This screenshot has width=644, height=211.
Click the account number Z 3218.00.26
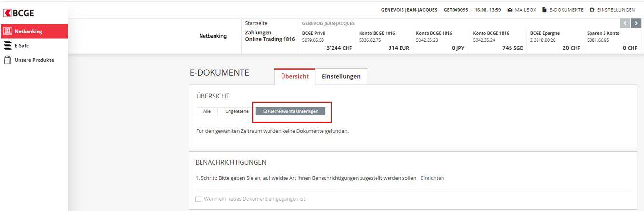point(543,40)
